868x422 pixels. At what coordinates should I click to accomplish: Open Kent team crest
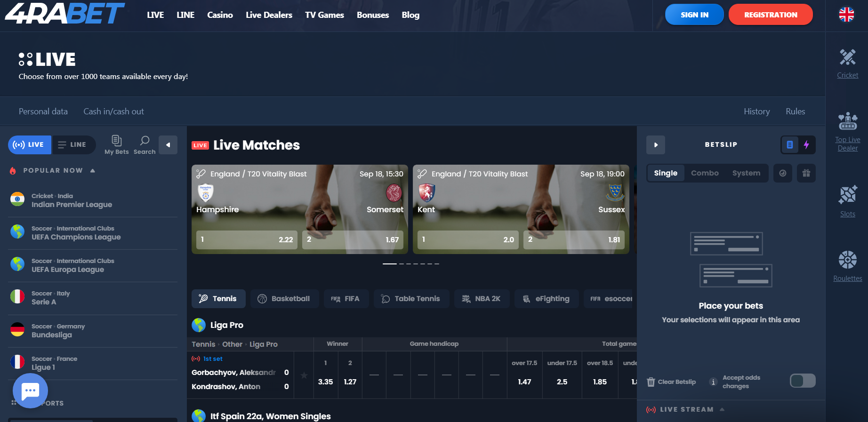coord(426,192)
